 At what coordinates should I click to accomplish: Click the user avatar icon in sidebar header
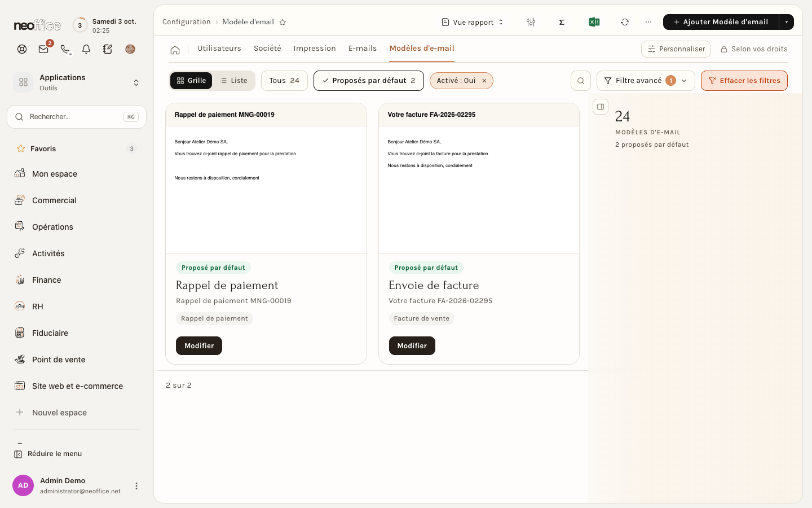coord(130,49)
